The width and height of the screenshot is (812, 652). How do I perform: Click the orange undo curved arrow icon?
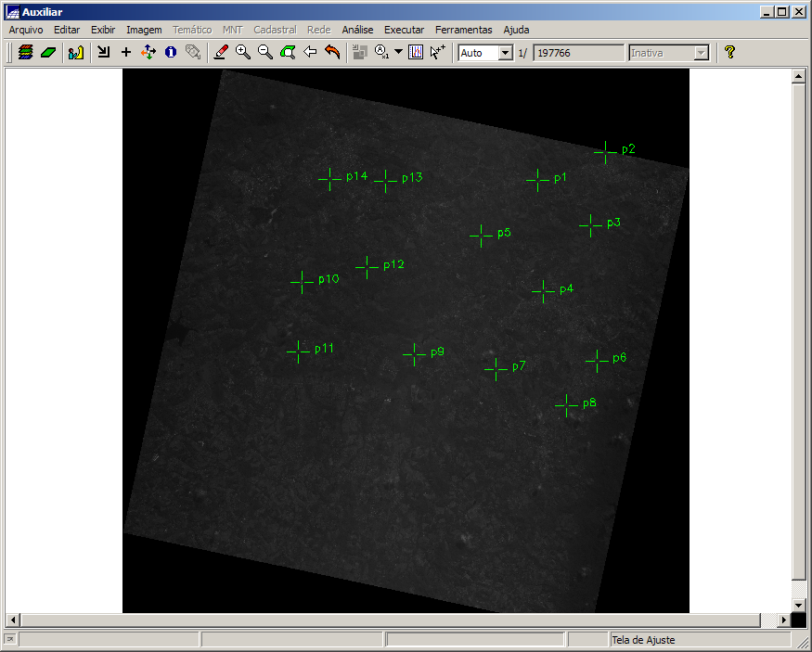332,53
